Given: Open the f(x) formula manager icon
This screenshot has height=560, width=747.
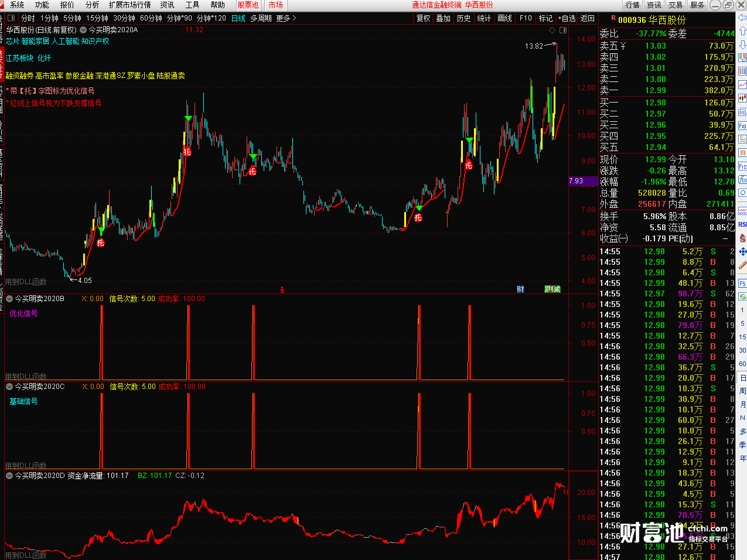Looking at the screenshot, I should (742, 180).
